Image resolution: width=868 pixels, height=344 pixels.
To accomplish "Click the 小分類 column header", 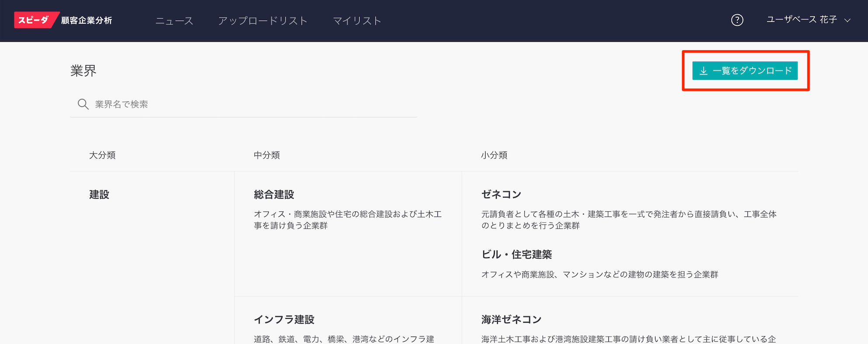I will click(494, 155).
